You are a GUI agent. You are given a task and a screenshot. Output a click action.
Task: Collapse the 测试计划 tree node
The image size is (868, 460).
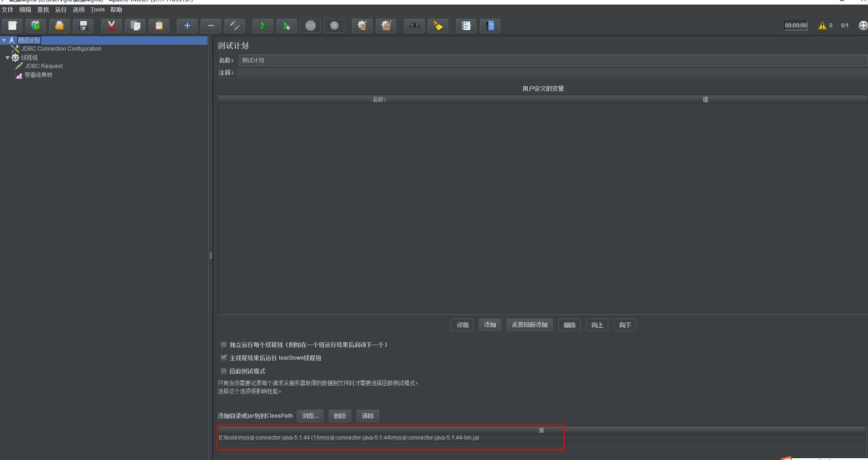4,41
